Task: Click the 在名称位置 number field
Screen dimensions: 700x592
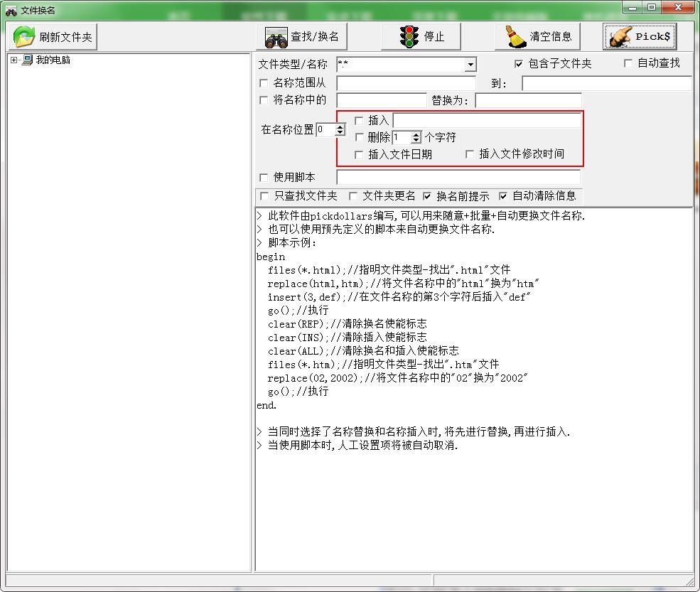Action: point(325,130)
